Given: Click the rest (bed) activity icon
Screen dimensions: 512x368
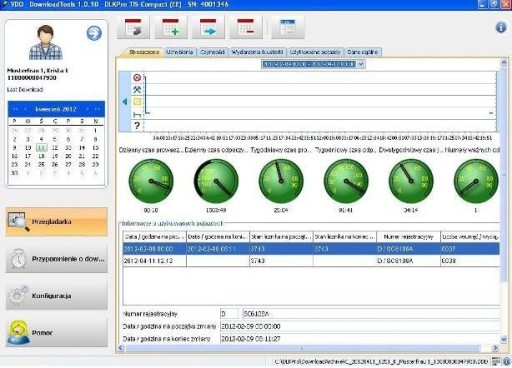Looking at the screenshot, I should tap(137, 114).
